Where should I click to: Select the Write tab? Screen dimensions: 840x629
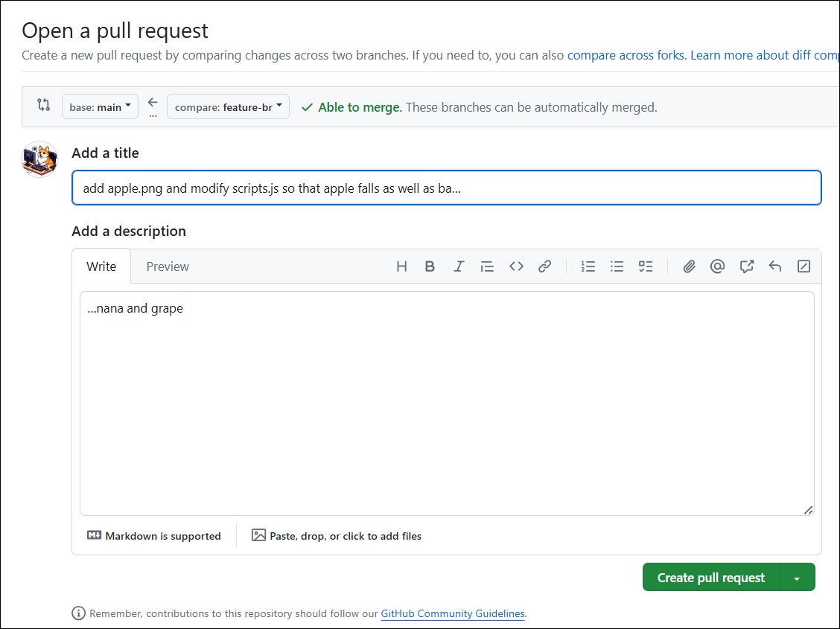click(x=101, y=266)
